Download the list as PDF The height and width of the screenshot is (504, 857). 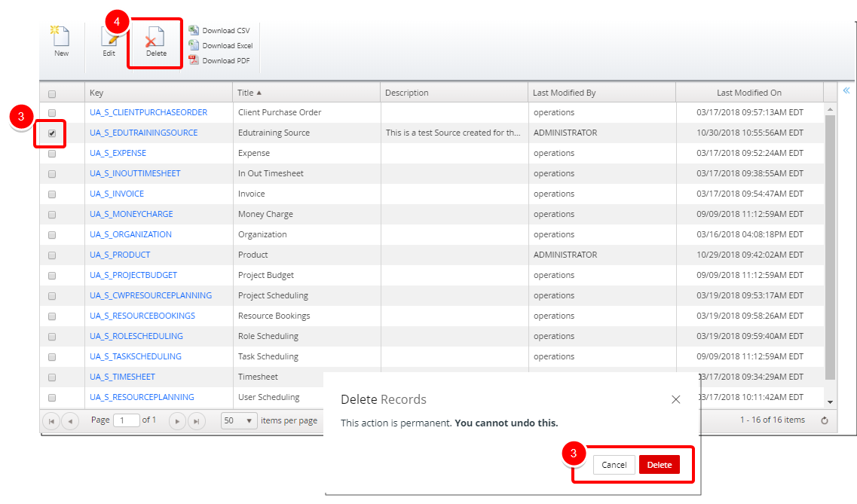pyautogui.click(x=219, y=61)
